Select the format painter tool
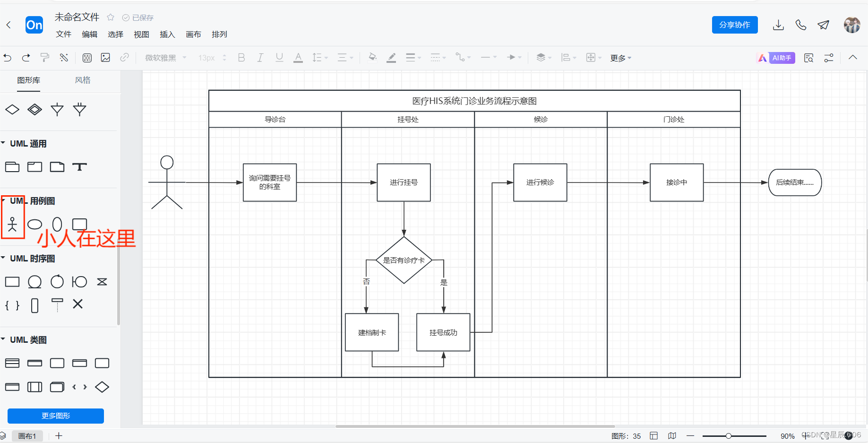The height and width of the screenshot is (443, 868). (44, 57)
